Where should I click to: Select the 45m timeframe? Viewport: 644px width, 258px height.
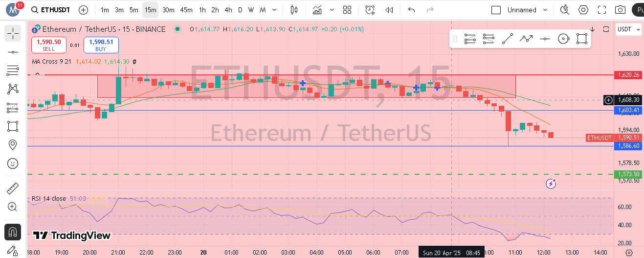coord(186,10)
